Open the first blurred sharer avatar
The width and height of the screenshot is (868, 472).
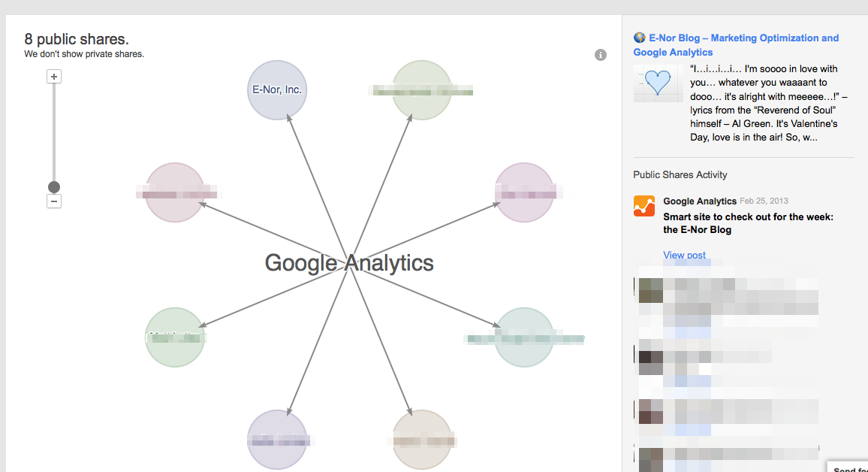pos(650,290)
